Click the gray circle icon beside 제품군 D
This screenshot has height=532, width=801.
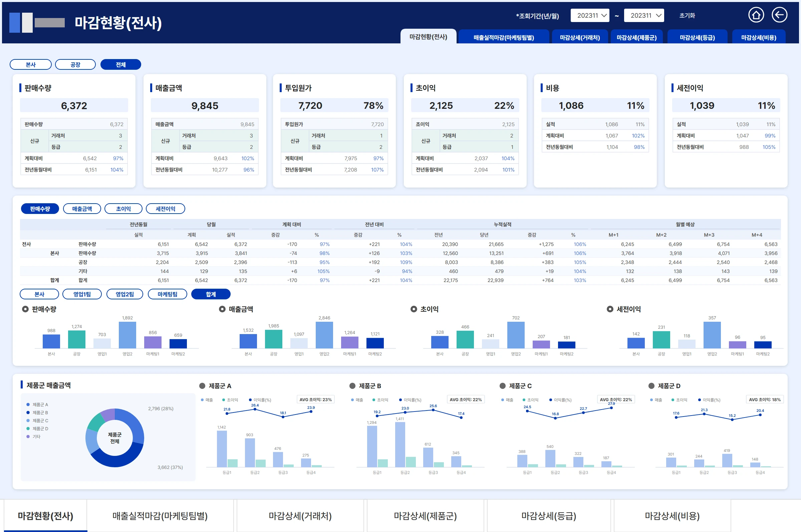651,386
